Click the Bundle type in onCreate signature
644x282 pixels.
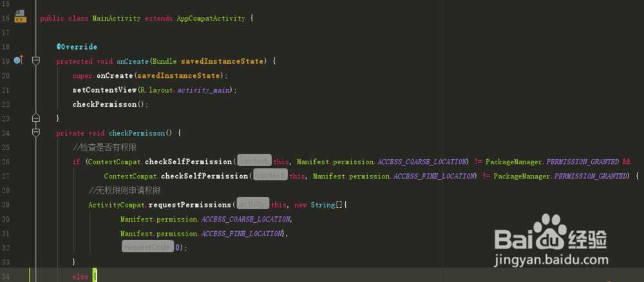tap(165, 62)
